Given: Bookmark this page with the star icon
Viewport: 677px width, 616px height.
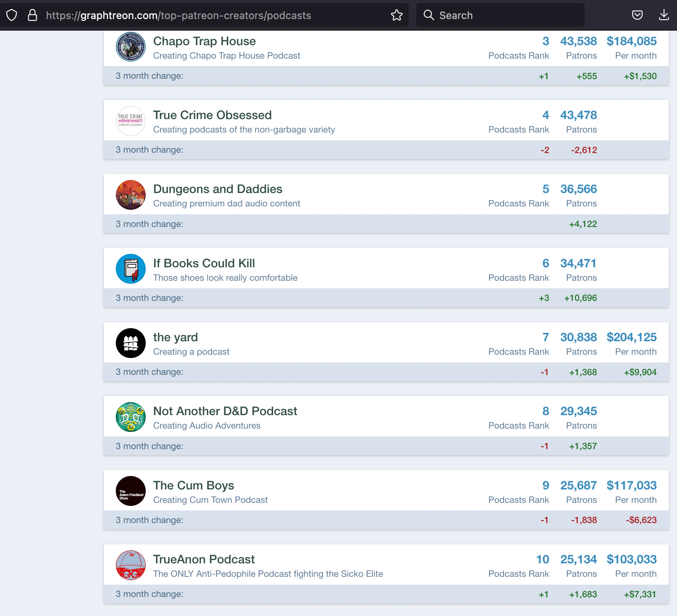Looking at the screenshot, I should point(396,15).
